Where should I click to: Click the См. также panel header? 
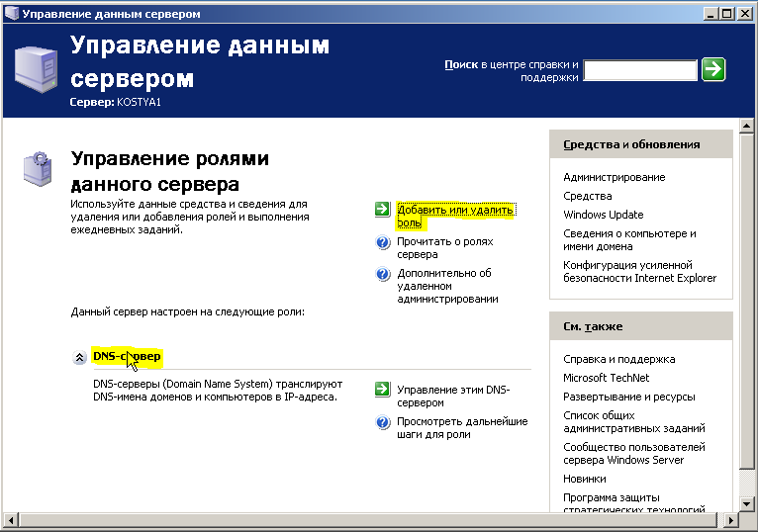(x=641, y=326)
